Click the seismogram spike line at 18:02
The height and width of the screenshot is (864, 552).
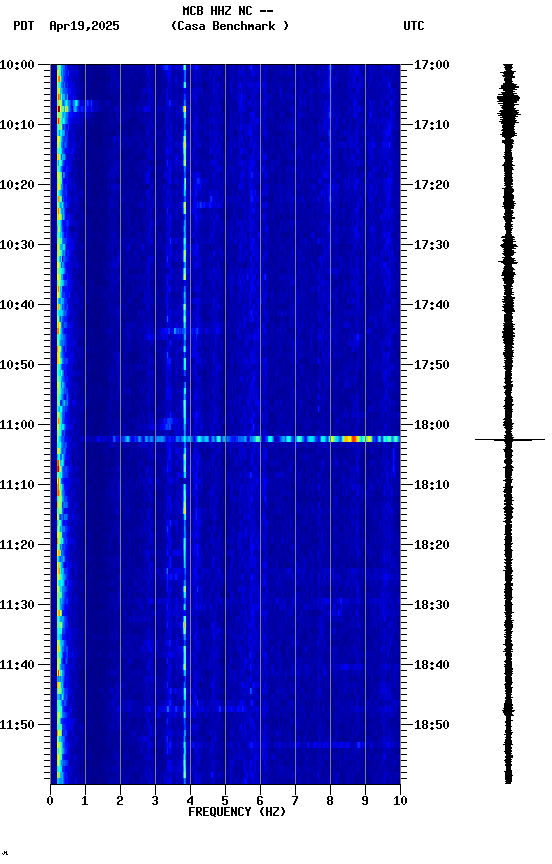tap(510, 440)
